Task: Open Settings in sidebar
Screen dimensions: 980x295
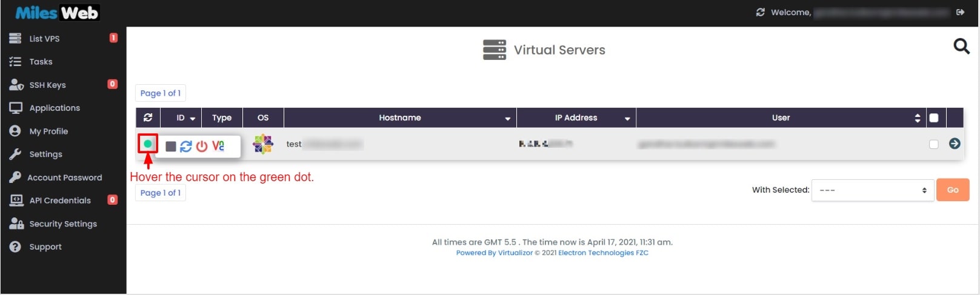Action: 45,154
